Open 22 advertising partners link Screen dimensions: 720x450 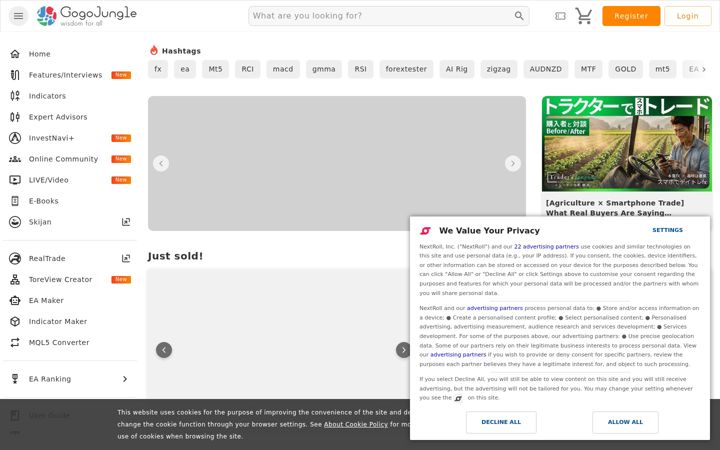546,247
